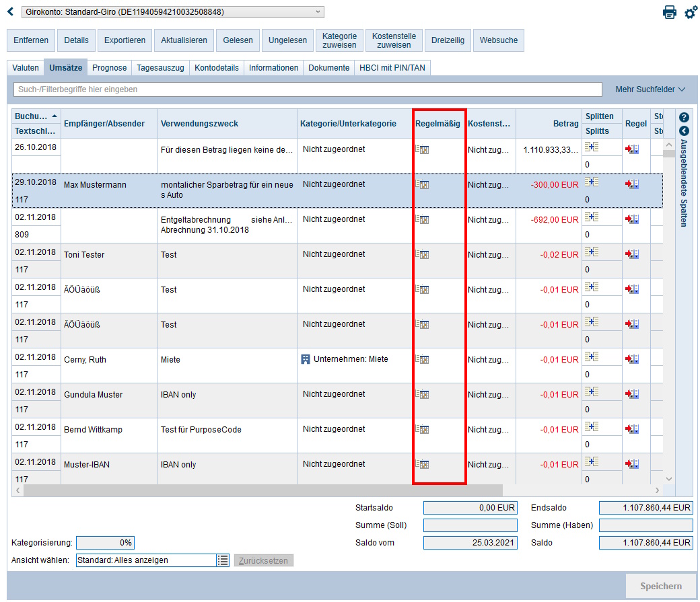
Task: Mark as Ungelesen
Action: click(x=287, y=40)
